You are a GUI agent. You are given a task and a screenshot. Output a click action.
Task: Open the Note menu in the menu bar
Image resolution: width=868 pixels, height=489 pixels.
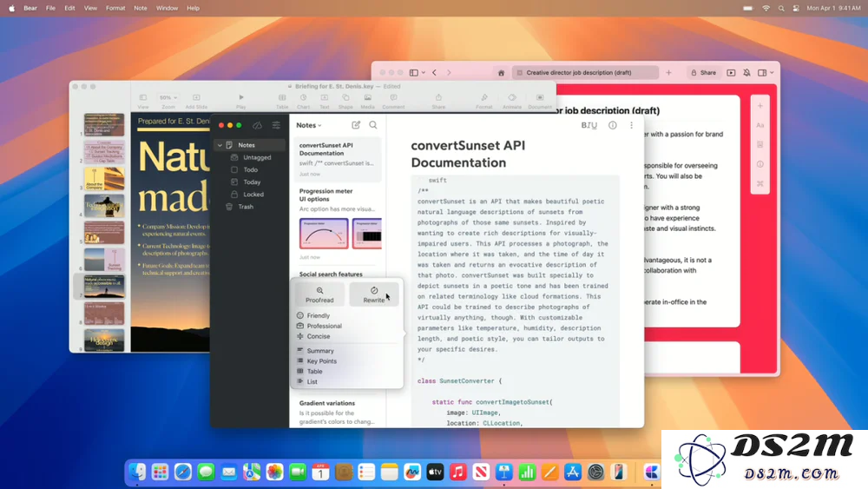[141, 9]
